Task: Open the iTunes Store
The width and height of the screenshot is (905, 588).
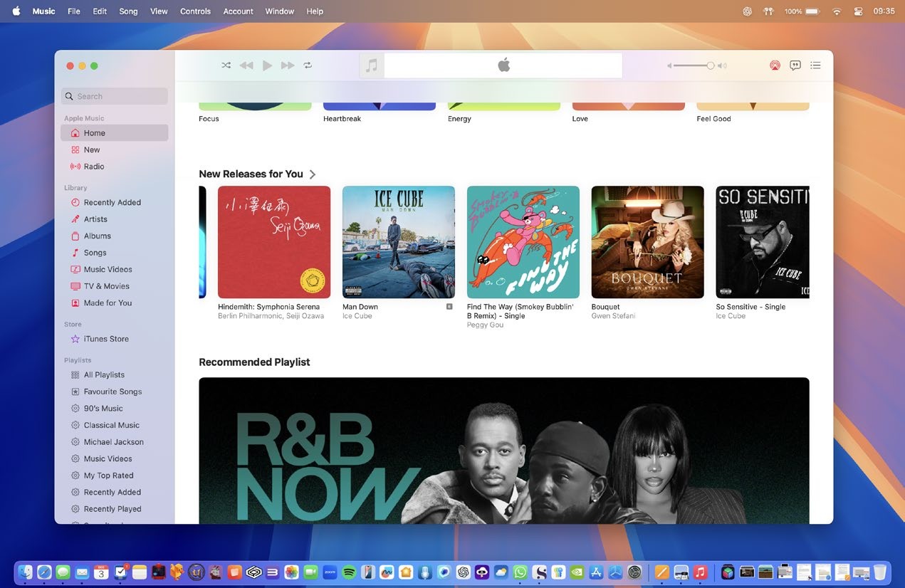Action: click(115, 339)
